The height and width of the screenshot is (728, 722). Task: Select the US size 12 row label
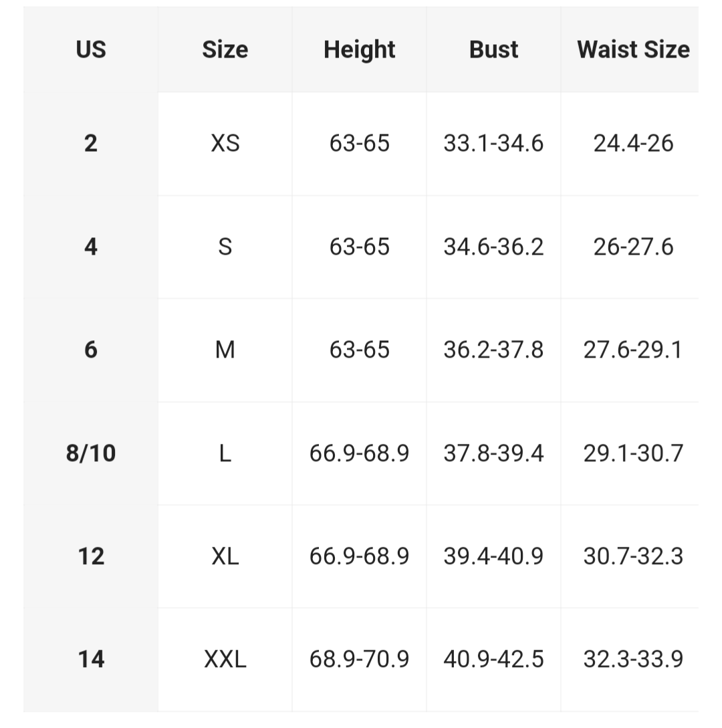91,556
